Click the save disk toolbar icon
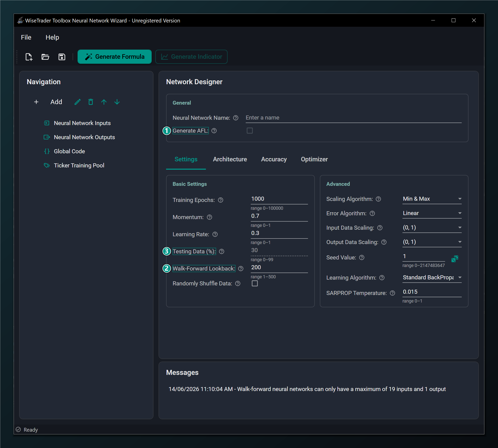 (x=62, y=57)
